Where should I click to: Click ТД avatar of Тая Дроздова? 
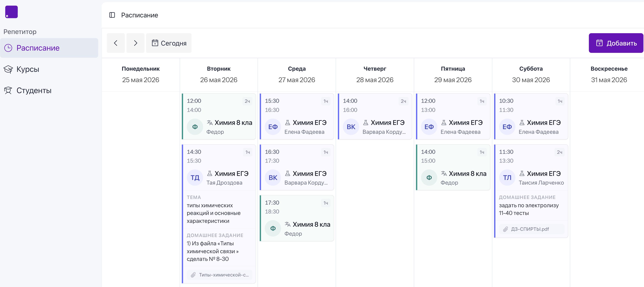[x=195, y=178]
